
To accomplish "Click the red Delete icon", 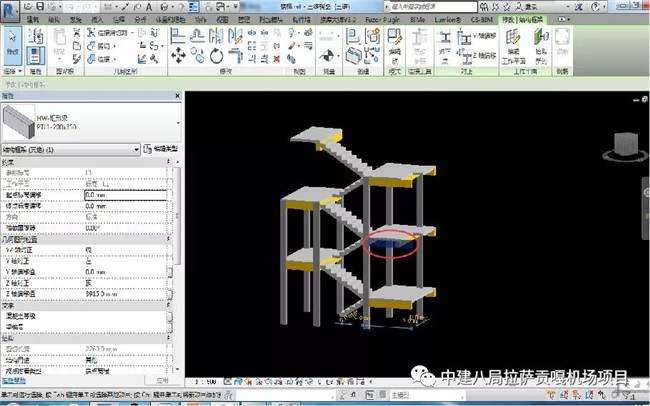I will point(277,59).
